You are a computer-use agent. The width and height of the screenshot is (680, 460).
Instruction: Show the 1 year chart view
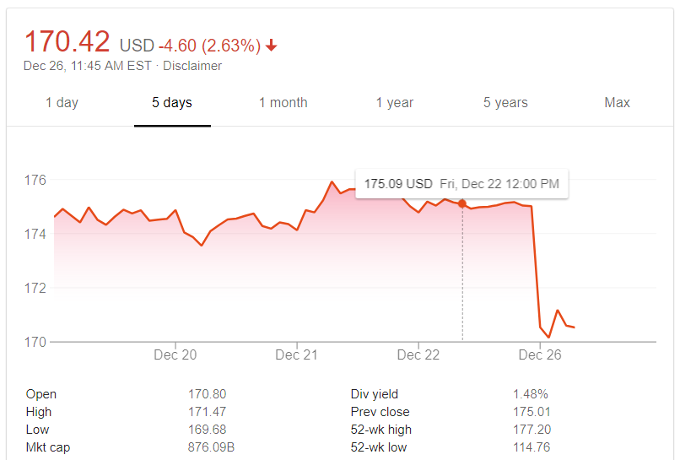pos(394,102)
